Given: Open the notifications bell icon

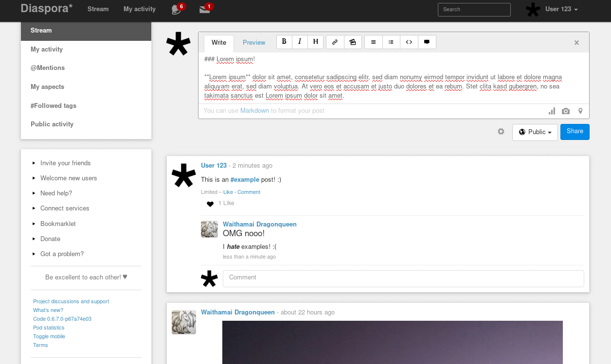Looking at the screenshot, I should coord(177,9).
